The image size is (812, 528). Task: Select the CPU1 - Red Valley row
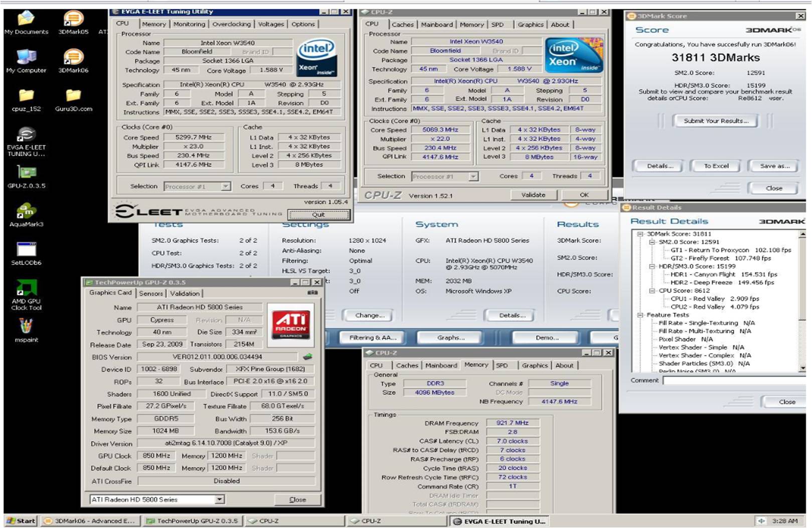pyautogui.click(x=715, y=299)
